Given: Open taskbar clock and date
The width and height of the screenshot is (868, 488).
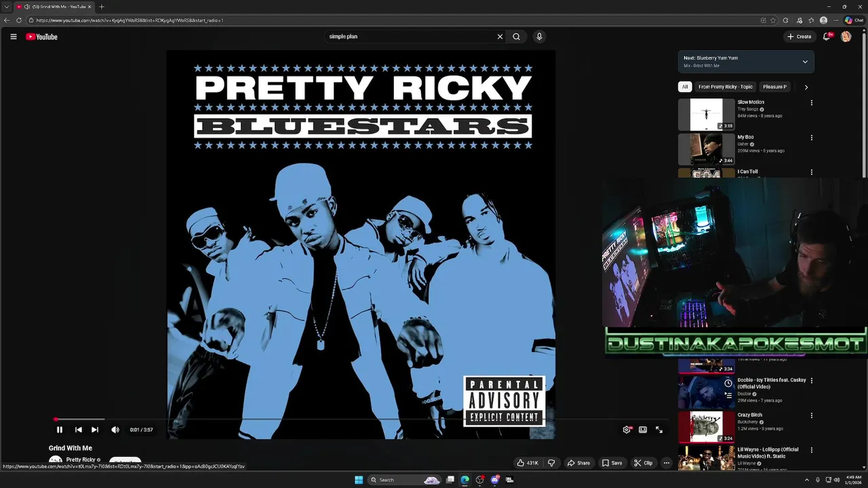Looking at the screenshot, I should coord(854,480).
